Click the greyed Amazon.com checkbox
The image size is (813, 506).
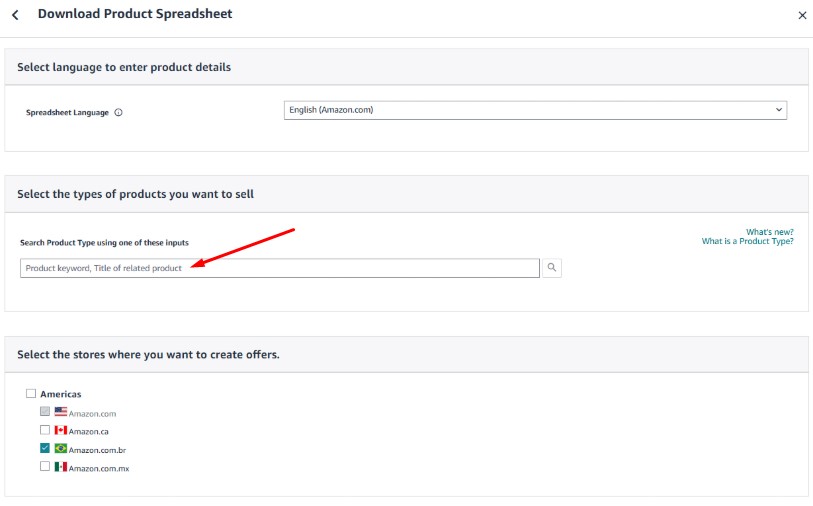[45, 411]
